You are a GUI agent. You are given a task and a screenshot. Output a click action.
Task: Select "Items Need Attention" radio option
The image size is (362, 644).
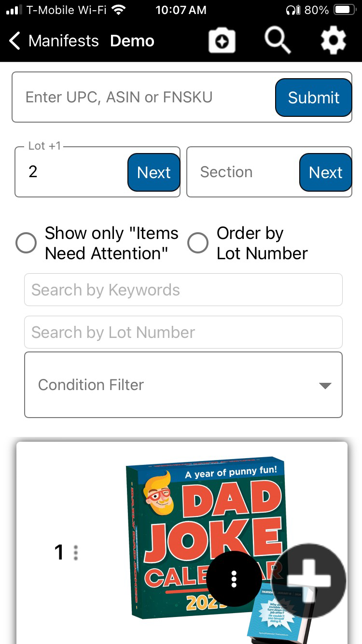click(x=26, y=243)
